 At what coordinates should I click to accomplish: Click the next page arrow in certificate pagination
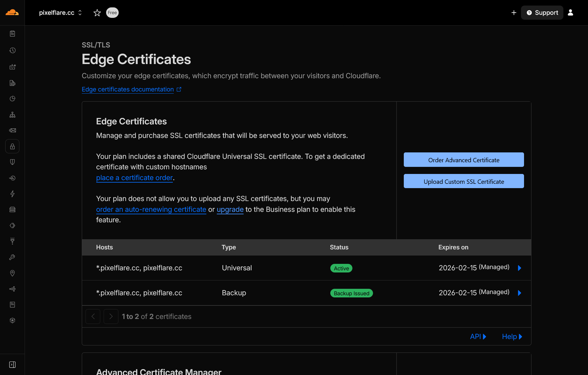point(111,316)
